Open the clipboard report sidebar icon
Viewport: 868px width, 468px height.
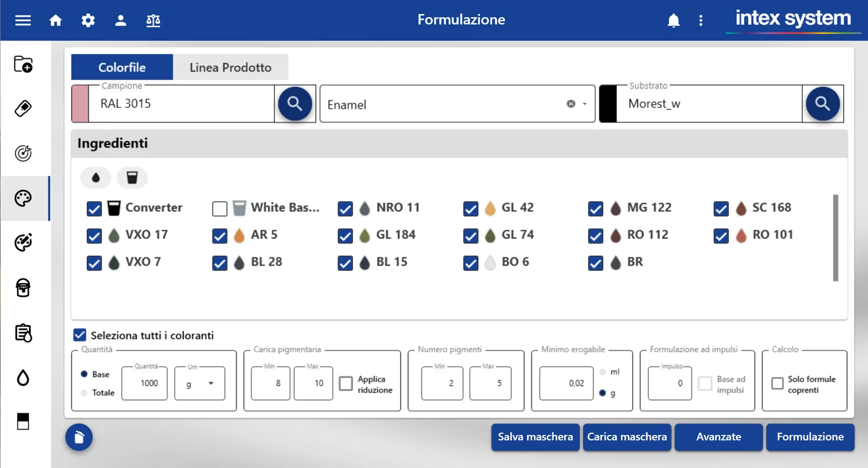click(23, 333)
